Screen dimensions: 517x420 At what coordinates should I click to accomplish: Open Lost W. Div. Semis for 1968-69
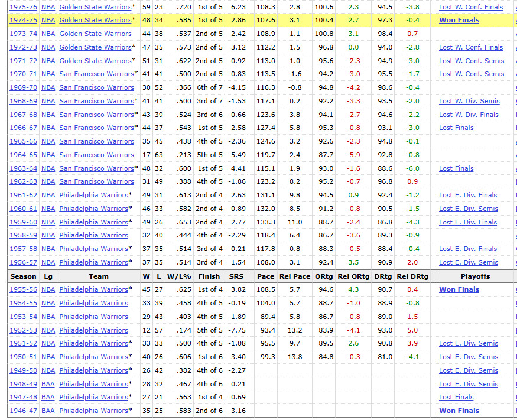coord(469,101)
